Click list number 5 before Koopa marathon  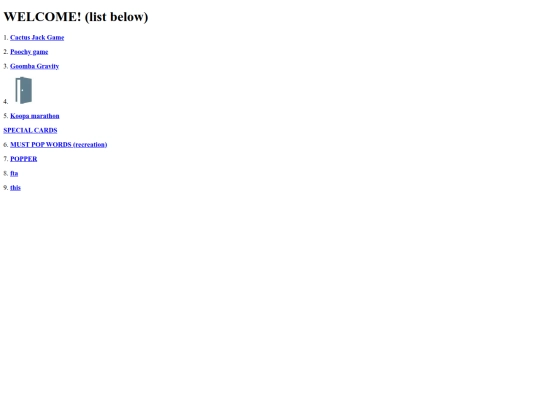(x=6, y=116)
